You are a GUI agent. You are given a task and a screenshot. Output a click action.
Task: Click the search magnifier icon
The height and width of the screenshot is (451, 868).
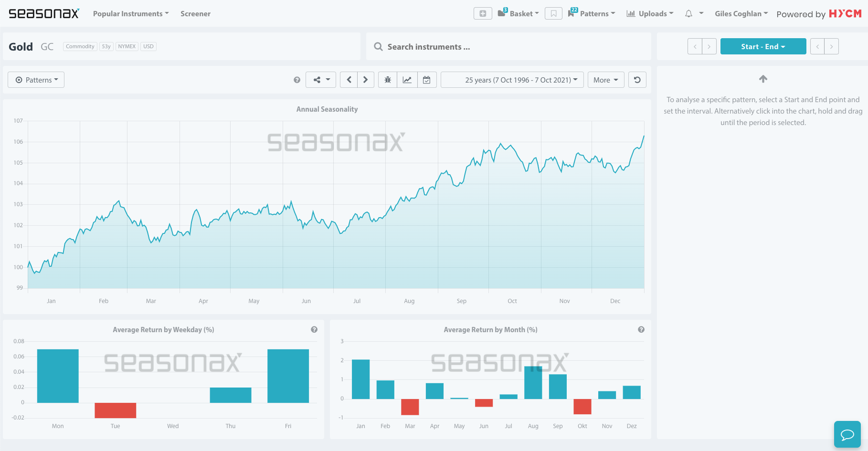click(x=378, y=47)
